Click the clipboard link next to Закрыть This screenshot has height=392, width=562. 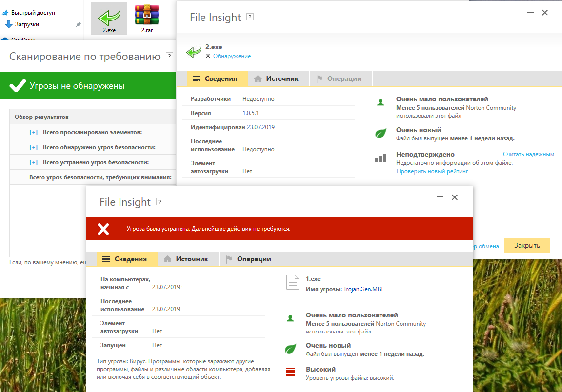click(486, 246)
